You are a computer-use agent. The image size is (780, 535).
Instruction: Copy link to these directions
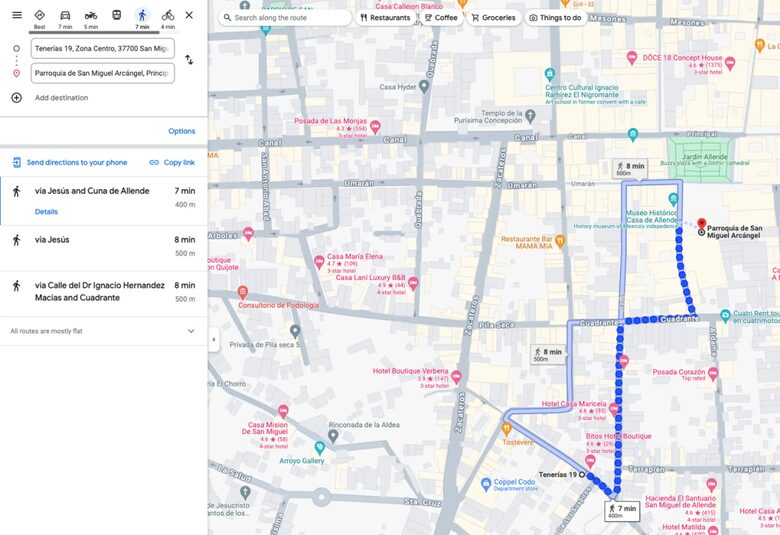172,162
